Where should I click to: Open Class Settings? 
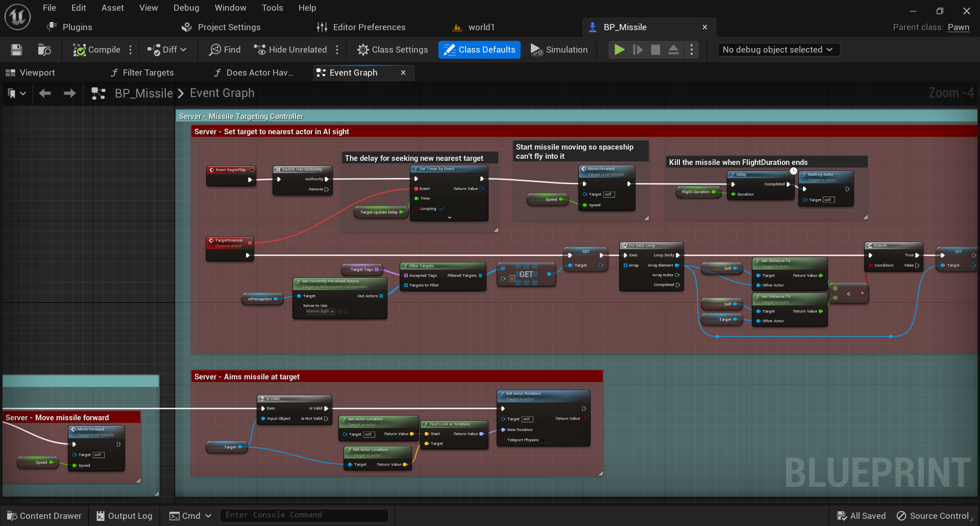pos(393,50)
